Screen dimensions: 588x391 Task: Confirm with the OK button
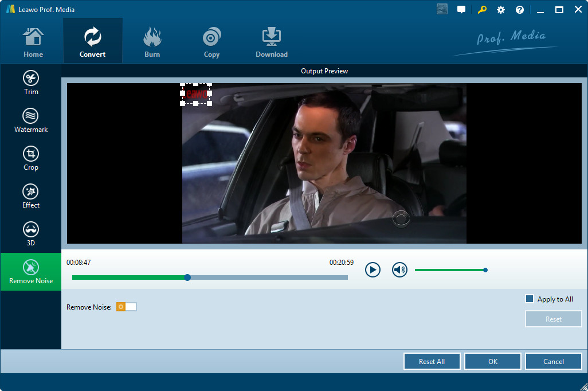click(x=493, y=361)
